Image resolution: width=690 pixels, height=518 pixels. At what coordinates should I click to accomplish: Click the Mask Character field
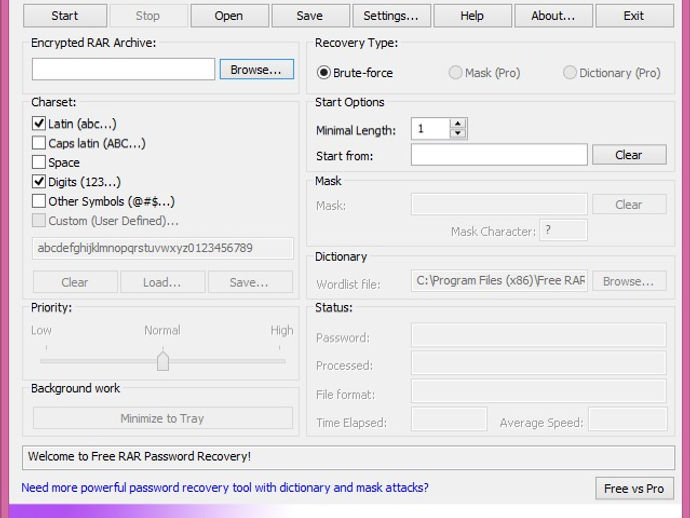(x=563, y=230)
